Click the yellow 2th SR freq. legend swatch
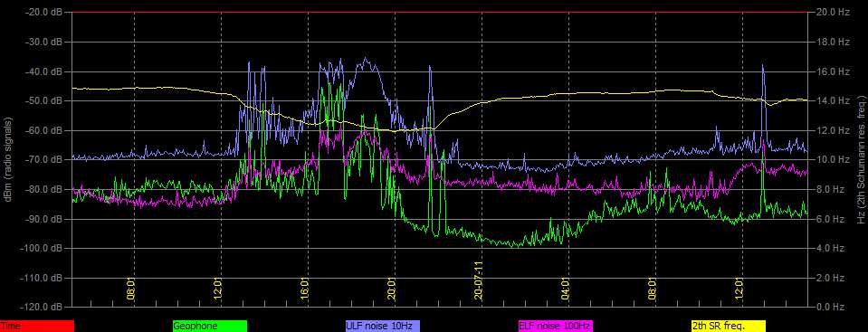 [728, 326]
